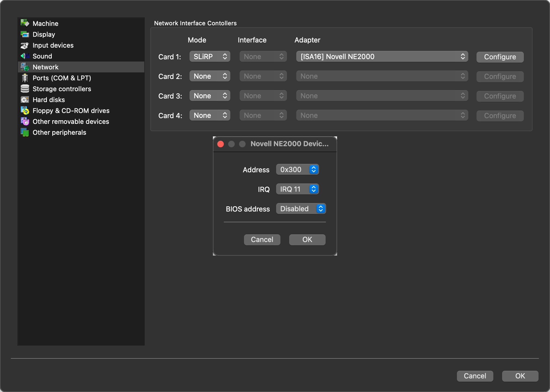This screenshot has width=550, height=392.
Task: Click the Card 3 Adapter dropdown
Action: (382, 96)
